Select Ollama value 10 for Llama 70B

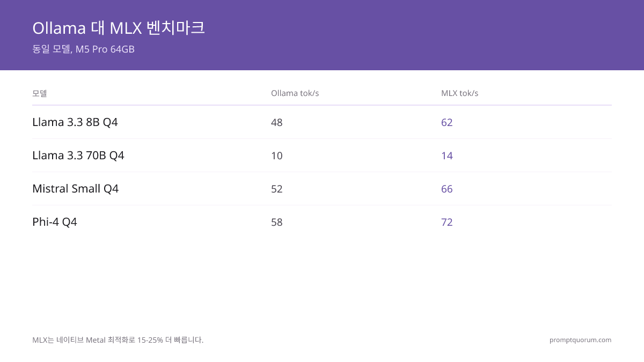coord(277,156)
